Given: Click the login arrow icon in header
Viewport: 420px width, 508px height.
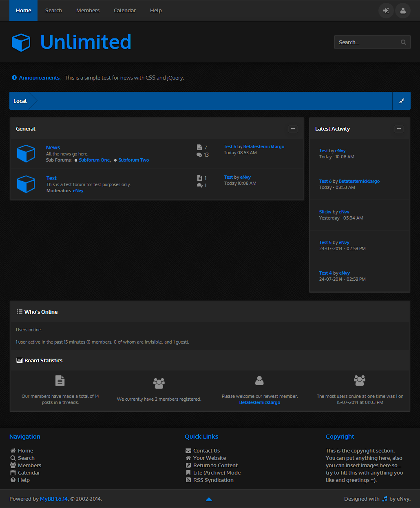Looking at the screenshot, I should click(386, 11).
